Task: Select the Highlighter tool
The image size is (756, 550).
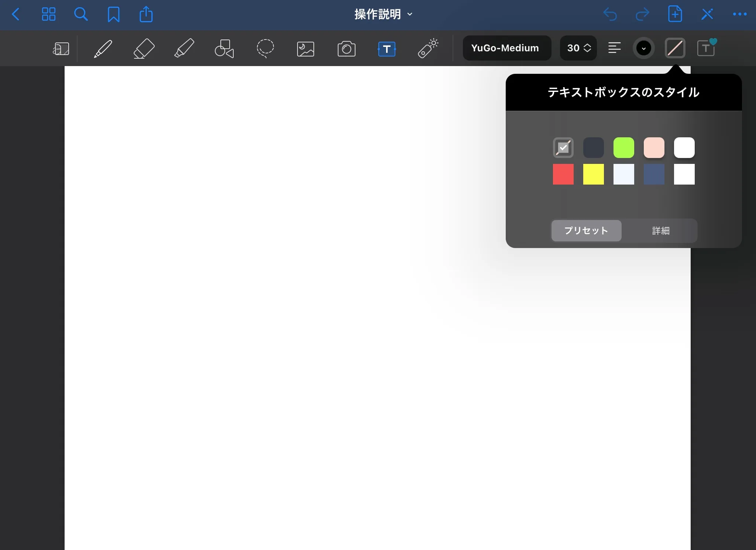Action: click(x=184, y=48)
